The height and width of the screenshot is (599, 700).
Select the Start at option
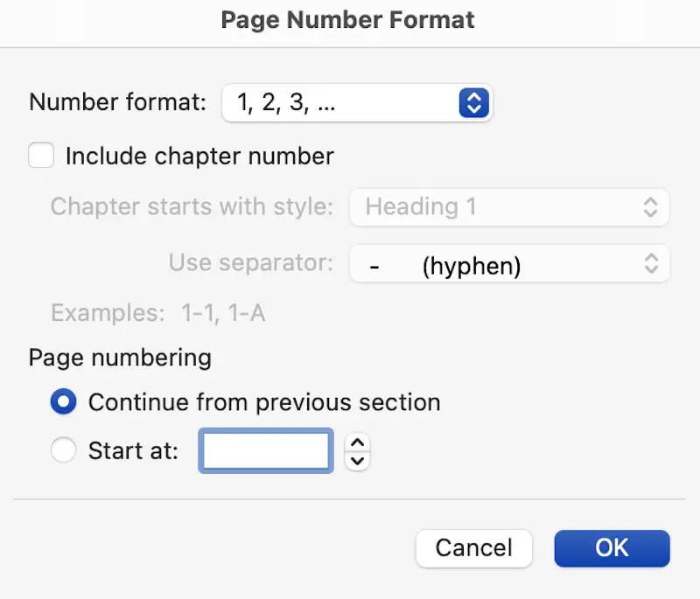(64, 449)
